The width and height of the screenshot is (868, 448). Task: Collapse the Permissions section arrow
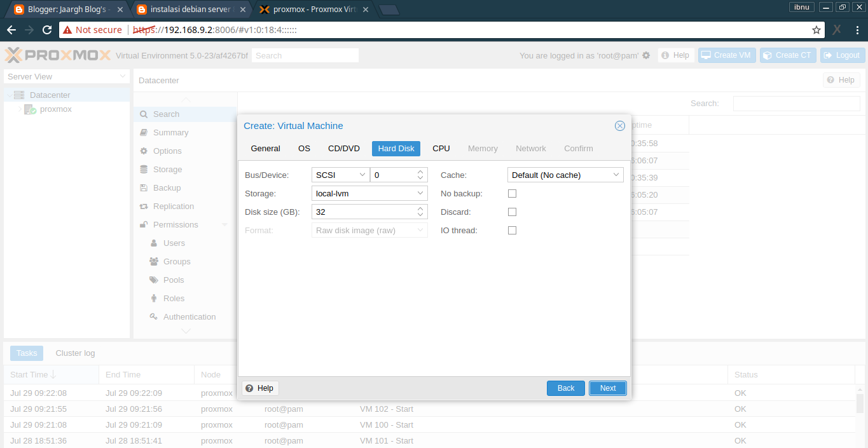click(224, 225)
